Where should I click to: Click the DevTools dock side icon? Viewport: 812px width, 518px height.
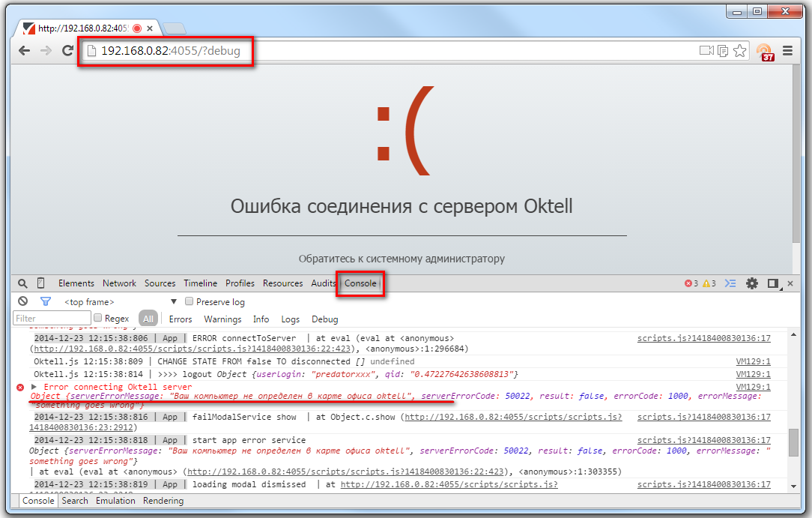tap(774, 283)
